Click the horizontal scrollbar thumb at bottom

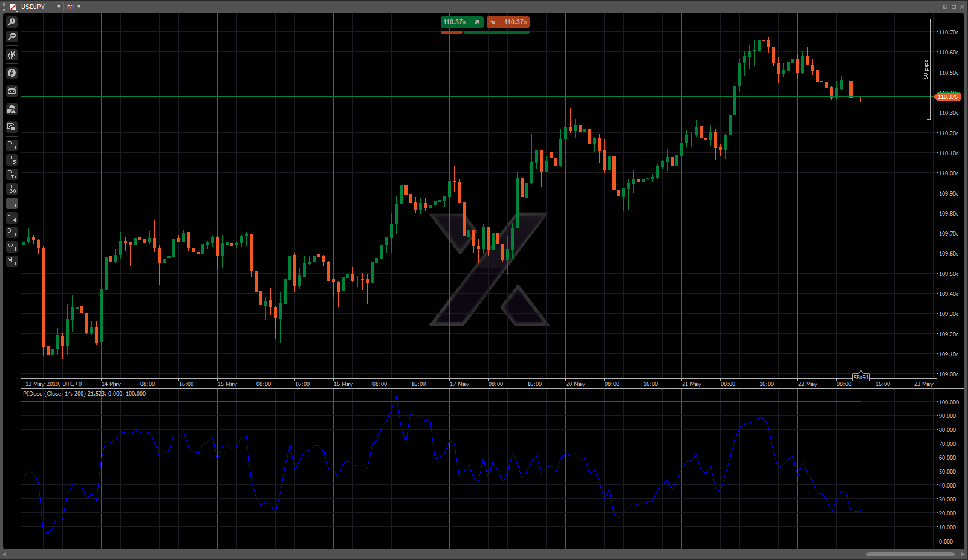[910, 554]
